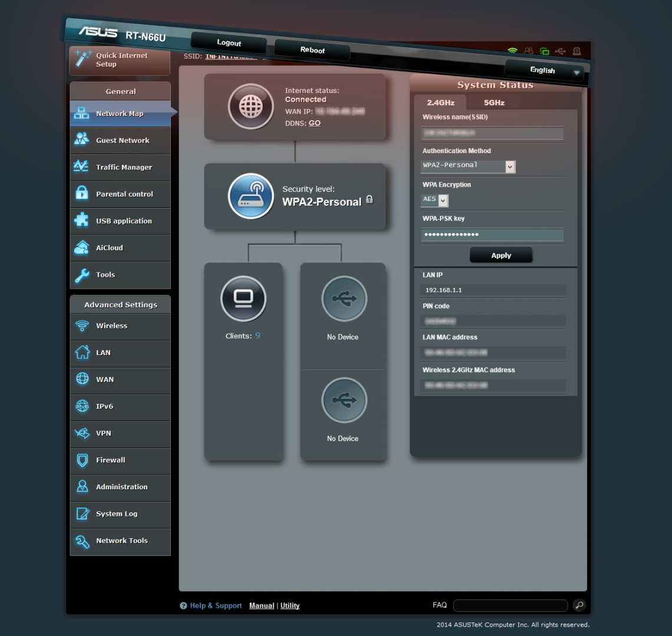Image resolution: width=672 pixels, height=636 pixels.
Task: Switch to the 5GHz tab
Action: tap(494, 102)
